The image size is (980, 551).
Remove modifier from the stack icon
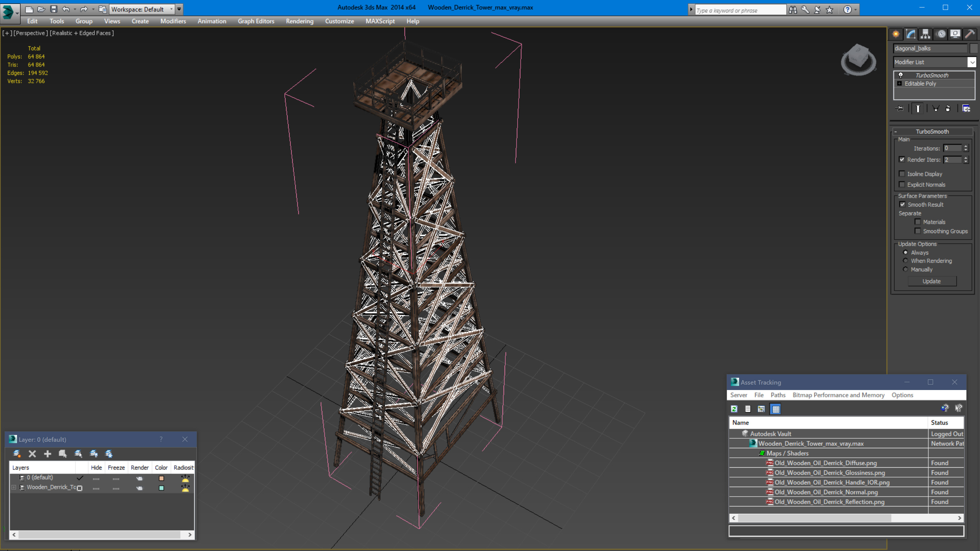coord(948,109)
